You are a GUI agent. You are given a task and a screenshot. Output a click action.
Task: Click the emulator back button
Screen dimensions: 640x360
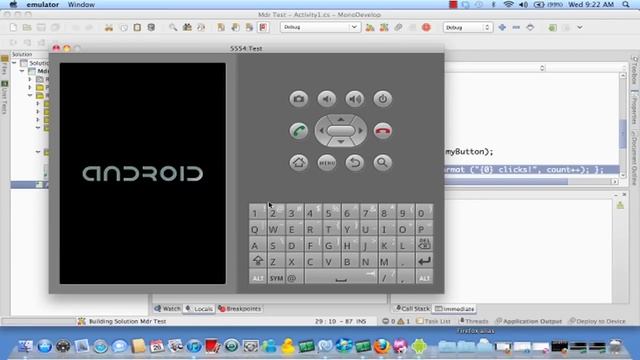coord(355,162)
